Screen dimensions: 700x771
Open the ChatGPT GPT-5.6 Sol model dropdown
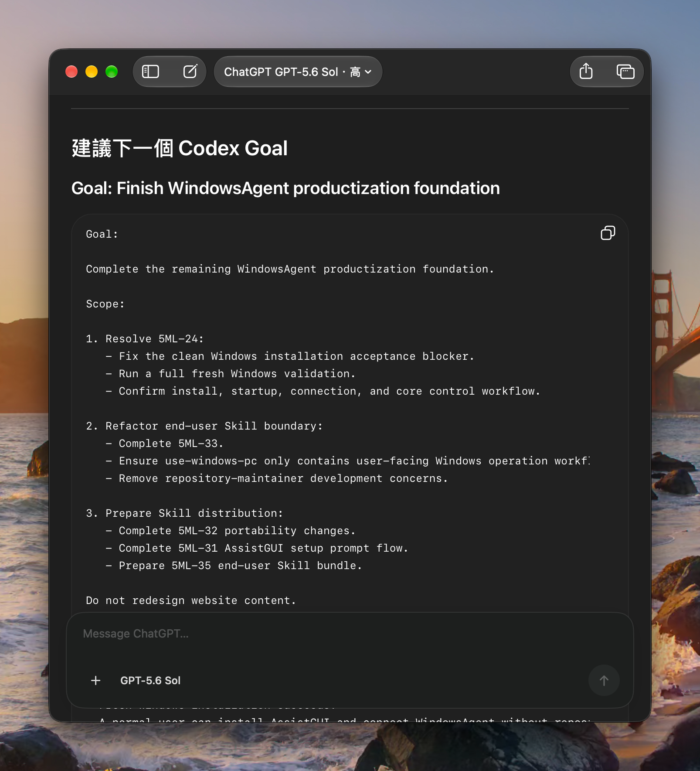pos(298,72)
